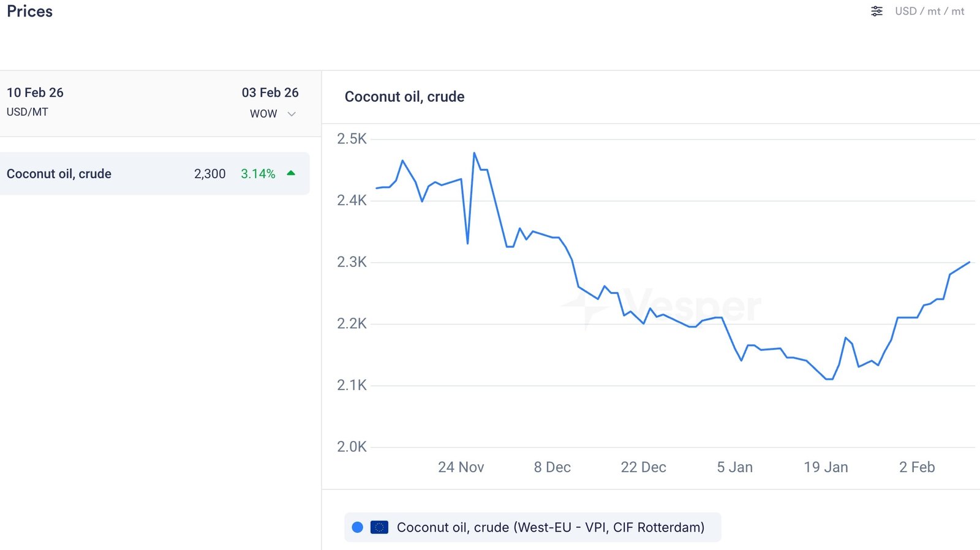The image size is (980, 550).
Task: Click the blue legend color dot
Action: click(358, 527)
